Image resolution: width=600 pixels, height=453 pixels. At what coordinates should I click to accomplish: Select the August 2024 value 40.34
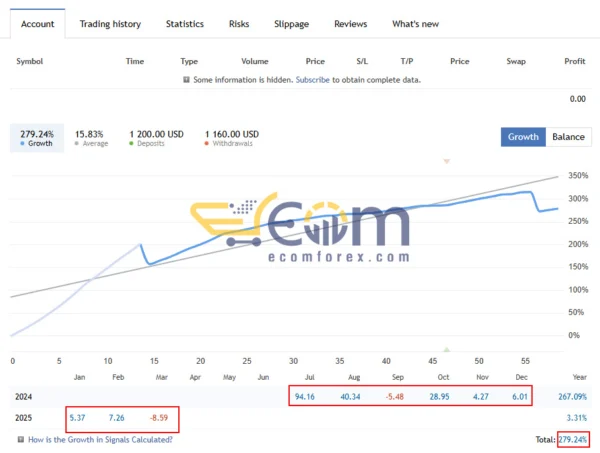(350, 396)
